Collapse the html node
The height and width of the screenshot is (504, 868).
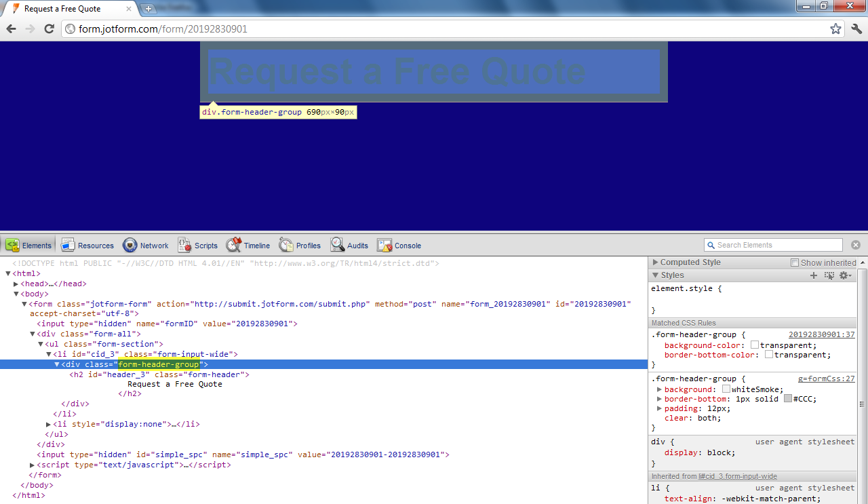point(8,273)
